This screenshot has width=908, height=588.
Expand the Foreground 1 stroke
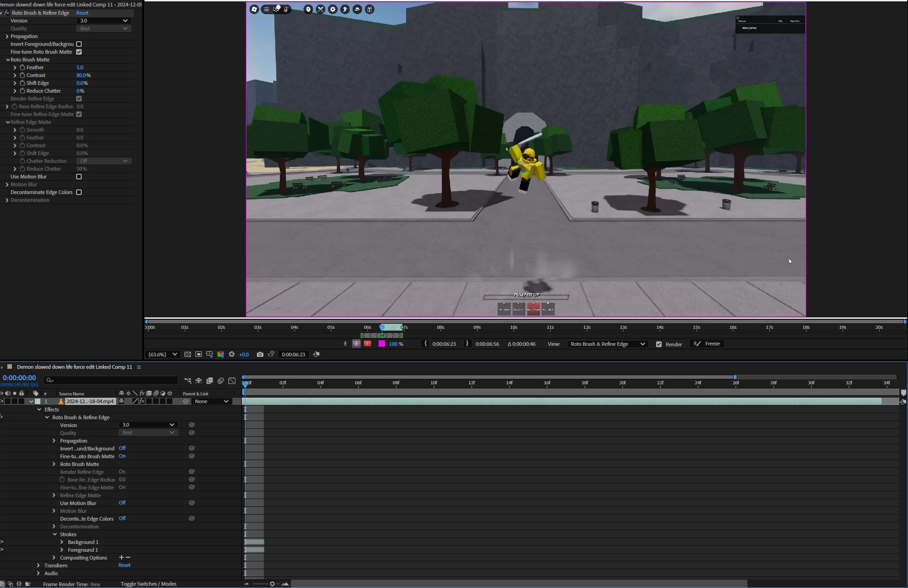tap(62, 550)
